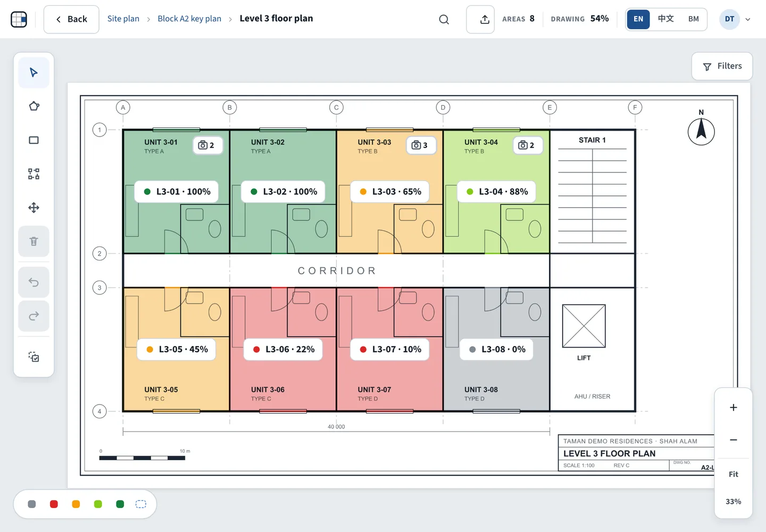Click the search magnifier icon
The image size is (766, 532).
[444, 20]
